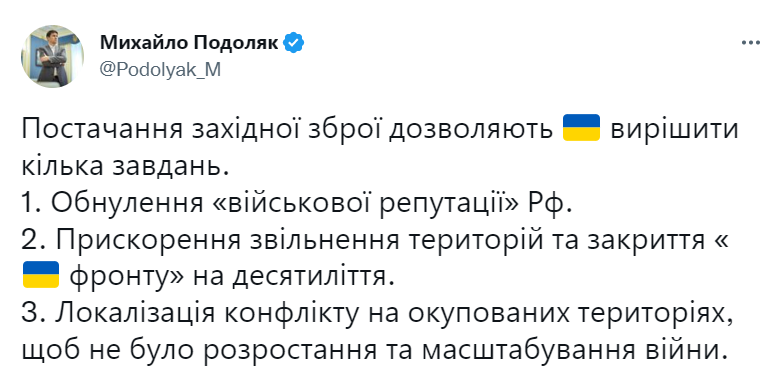776x375 pixels.
Task: Click the blue verified badge
Action: 293,44
